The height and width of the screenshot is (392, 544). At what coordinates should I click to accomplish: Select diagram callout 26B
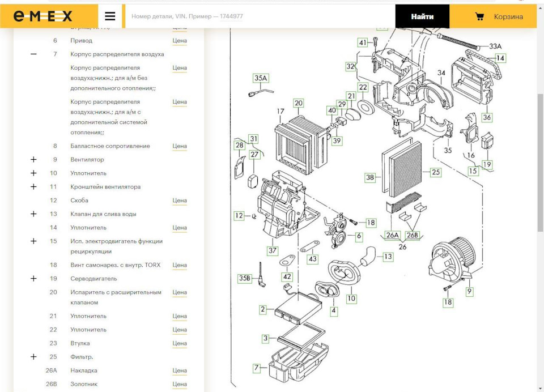(x=412, y=235)
